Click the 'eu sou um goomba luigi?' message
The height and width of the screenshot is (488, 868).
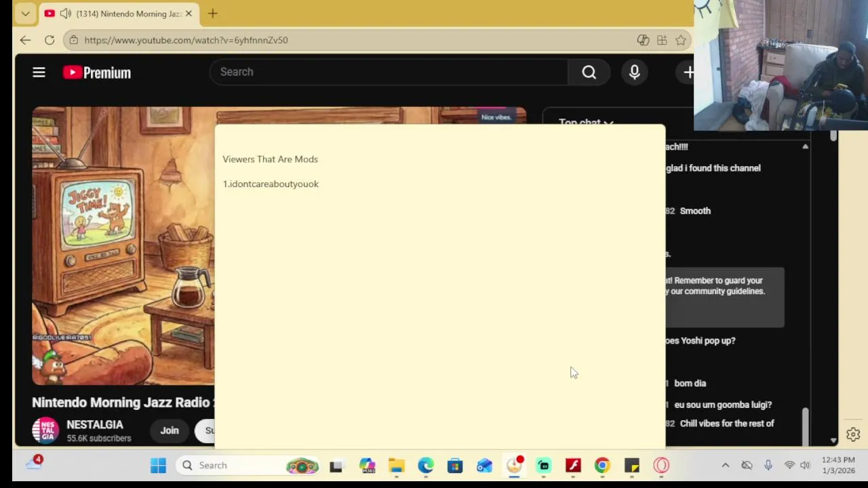coord(723,405)
